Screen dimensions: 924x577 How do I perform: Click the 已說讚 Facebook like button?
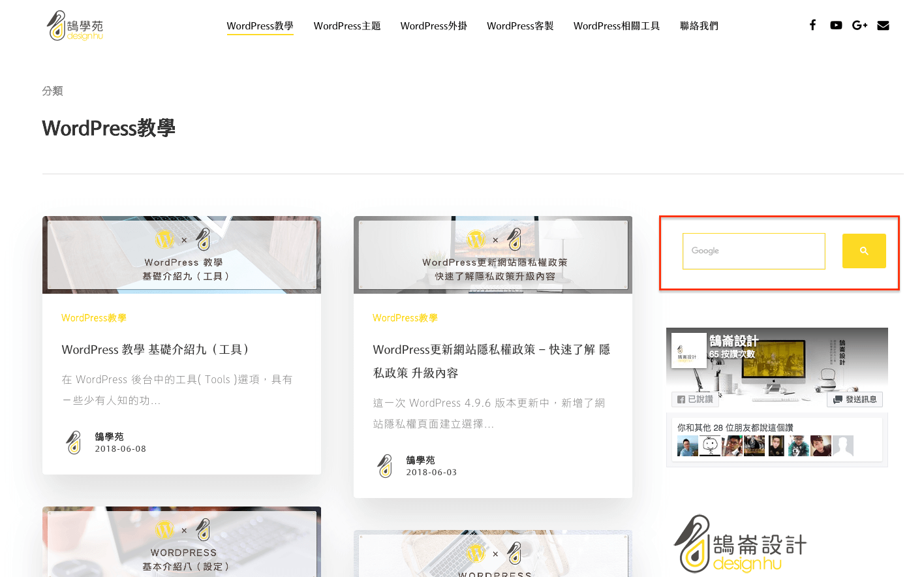click(696, 399)
